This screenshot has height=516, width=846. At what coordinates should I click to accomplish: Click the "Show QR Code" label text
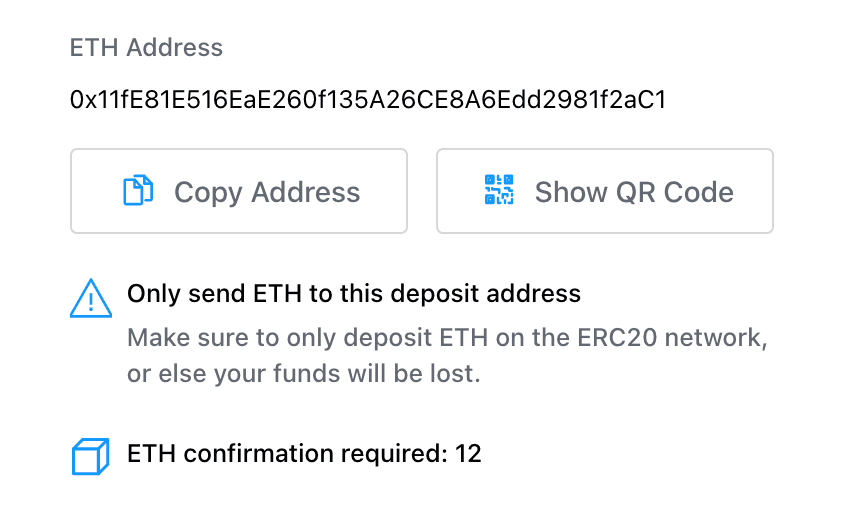634,192
